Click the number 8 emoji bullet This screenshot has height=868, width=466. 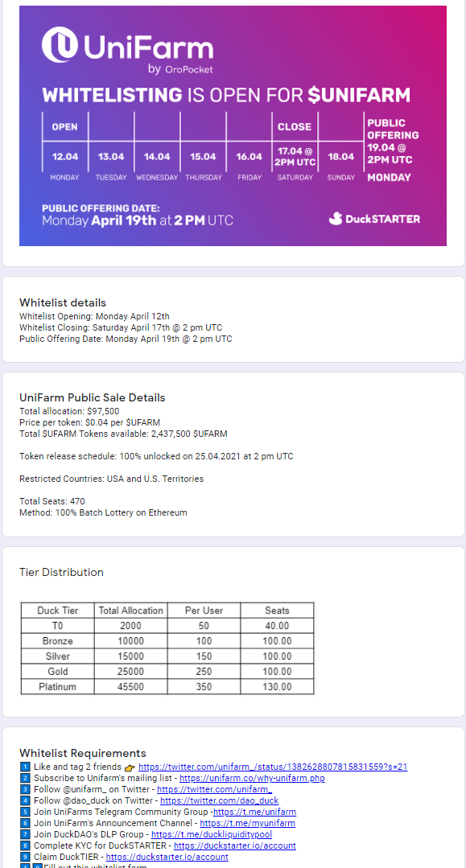[x=24, y=845]
